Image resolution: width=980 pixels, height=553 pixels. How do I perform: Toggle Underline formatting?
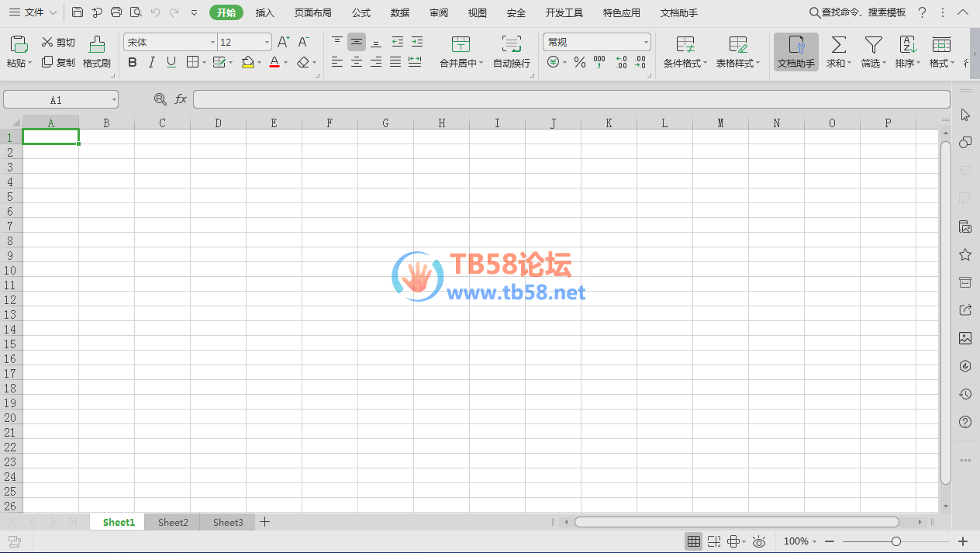click(x=171, y=62)
